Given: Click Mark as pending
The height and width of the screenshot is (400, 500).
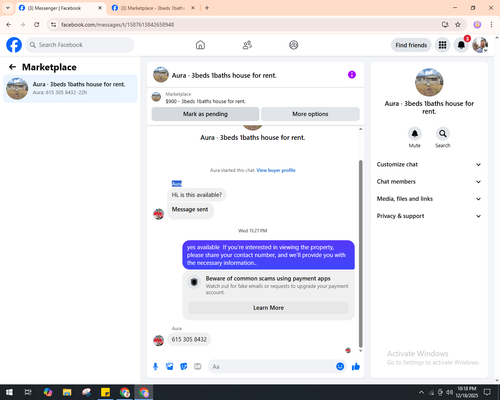Looking at the screenshot, I should point(205,114).
